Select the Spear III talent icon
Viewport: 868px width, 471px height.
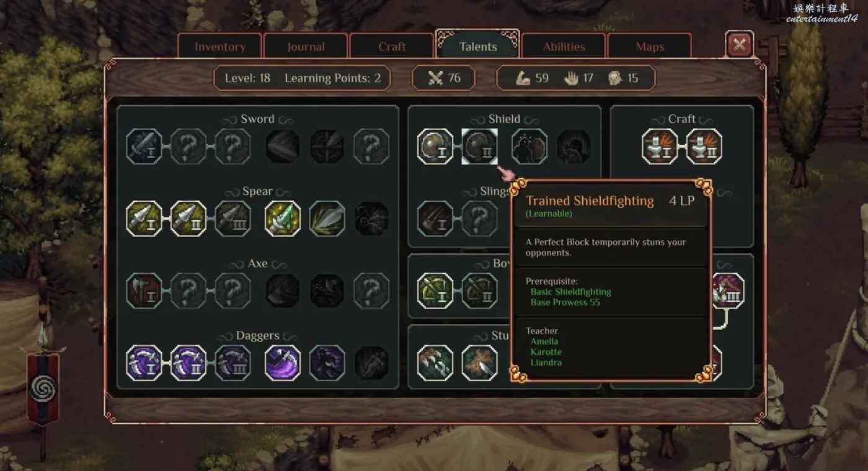click(233, 218)
